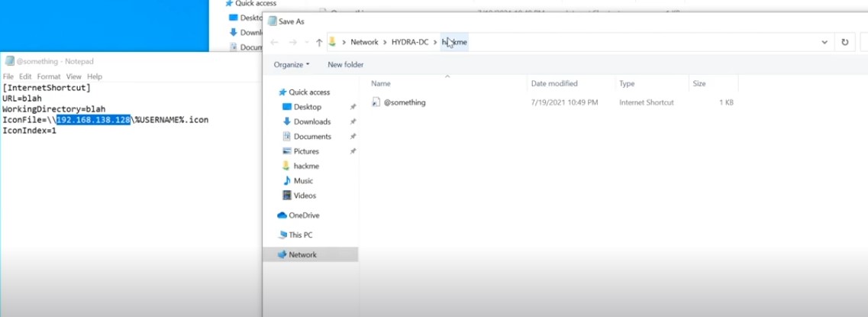Create a New folder
This screenshot has height=317, width=868.
(x=345, y=65)
